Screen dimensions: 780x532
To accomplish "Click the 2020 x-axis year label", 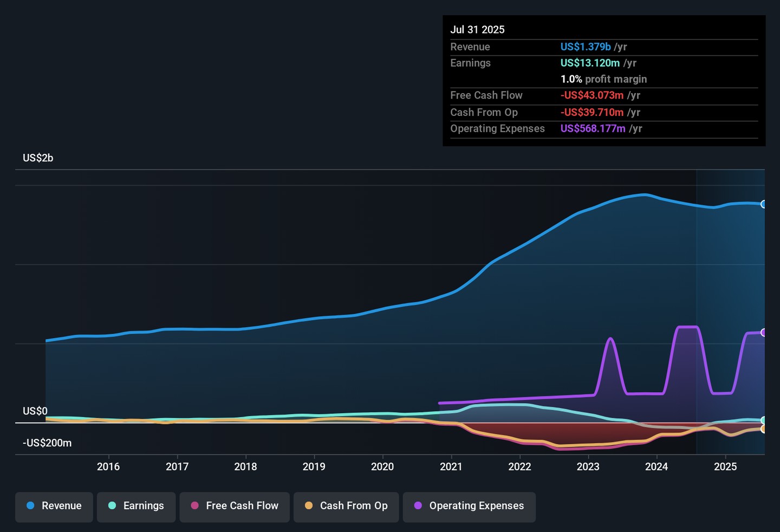I will 382,467.
